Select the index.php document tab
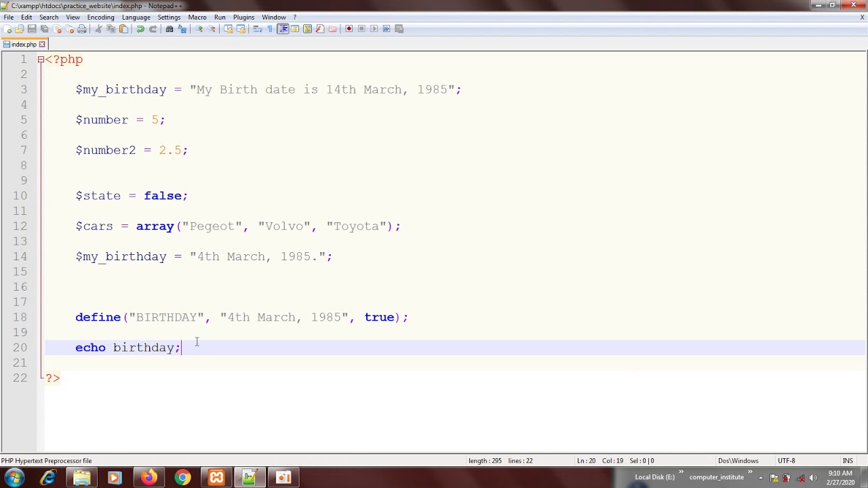This screenshot has height=488, width=868. coord(24,44)
